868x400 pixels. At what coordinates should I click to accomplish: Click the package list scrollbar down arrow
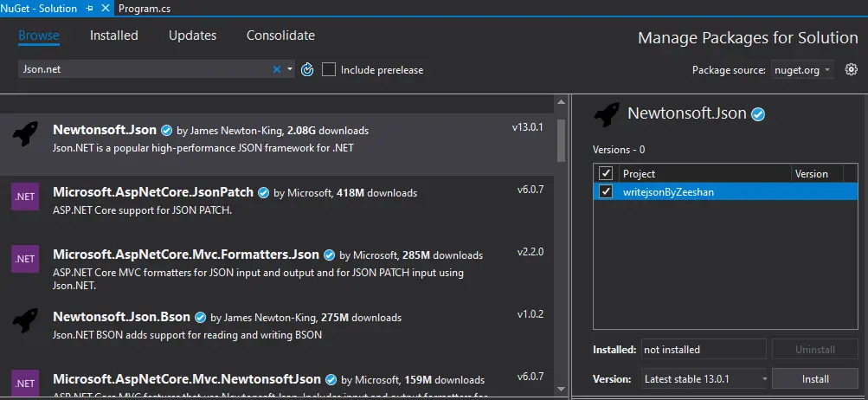click(562, 389)
